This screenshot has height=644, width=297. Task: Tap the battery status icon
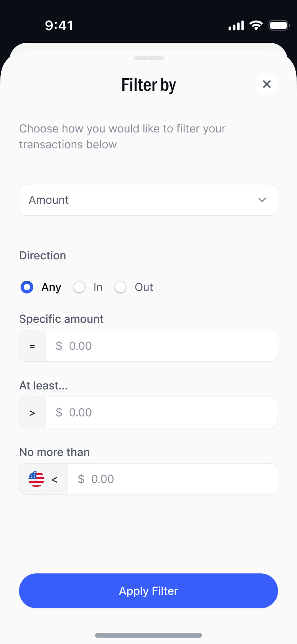point(279,26)
